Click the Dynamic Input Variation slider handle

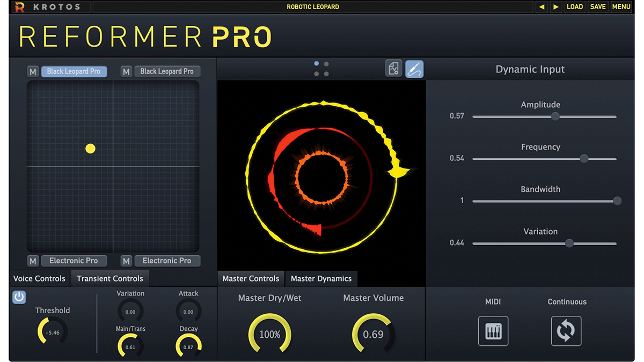pos(569,243)
